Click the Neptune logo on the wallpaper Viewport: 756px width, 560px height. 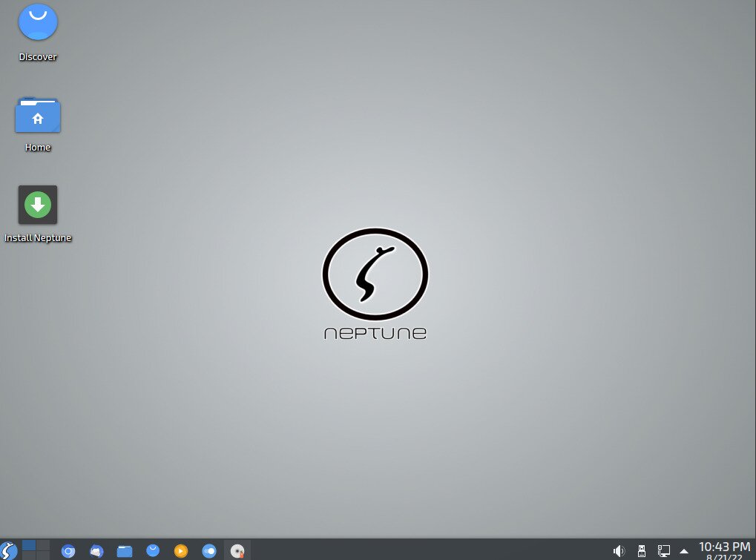[375, 274]
